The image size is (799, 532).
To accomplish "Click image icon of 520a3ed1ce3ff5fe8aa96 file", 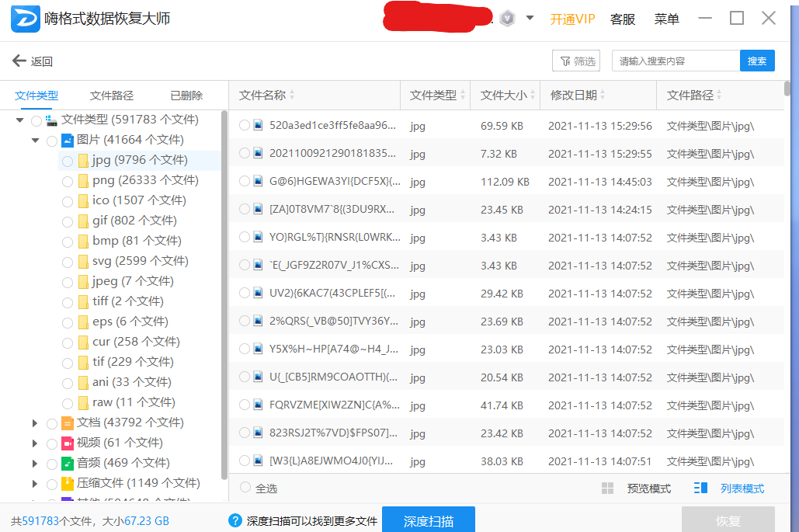I will point(259,125).
